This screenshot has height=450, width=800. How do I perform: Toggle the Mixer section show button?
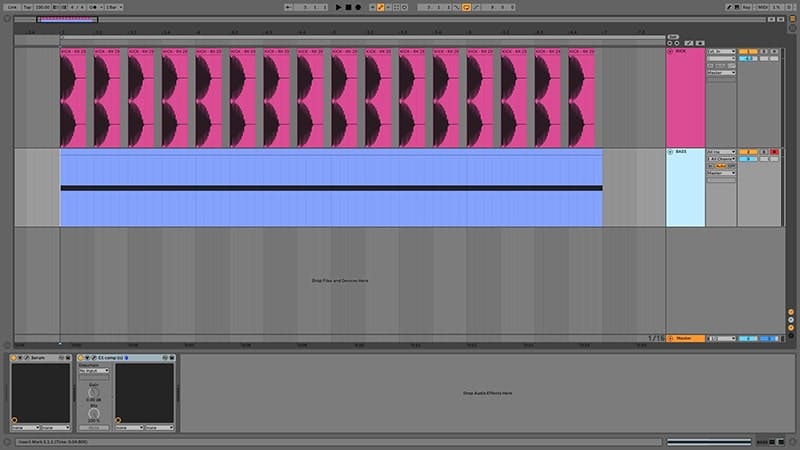point(791,328)
